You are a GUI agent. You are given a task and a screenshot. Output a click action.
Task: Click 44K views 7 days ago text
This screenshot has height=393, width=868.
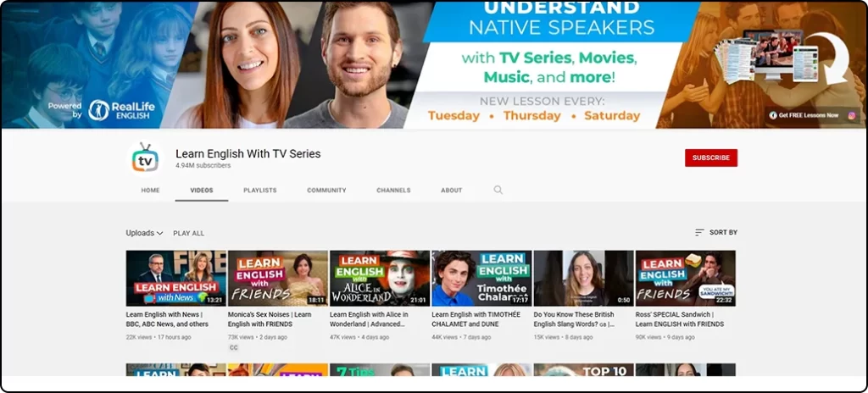tap(461, 337)
